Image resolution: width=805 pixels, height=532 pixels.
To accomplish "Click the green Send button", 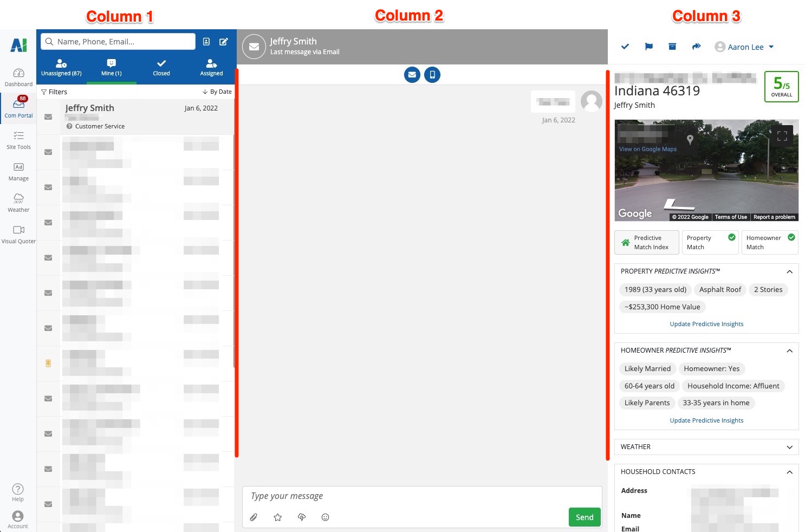I will click(585, 517).
